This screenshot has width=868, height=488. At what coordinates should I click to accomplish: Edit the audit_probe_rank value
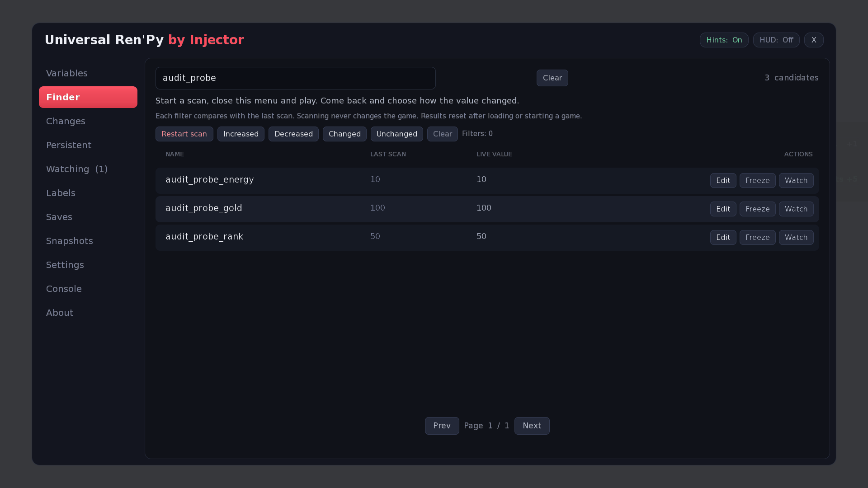point(723,238)
